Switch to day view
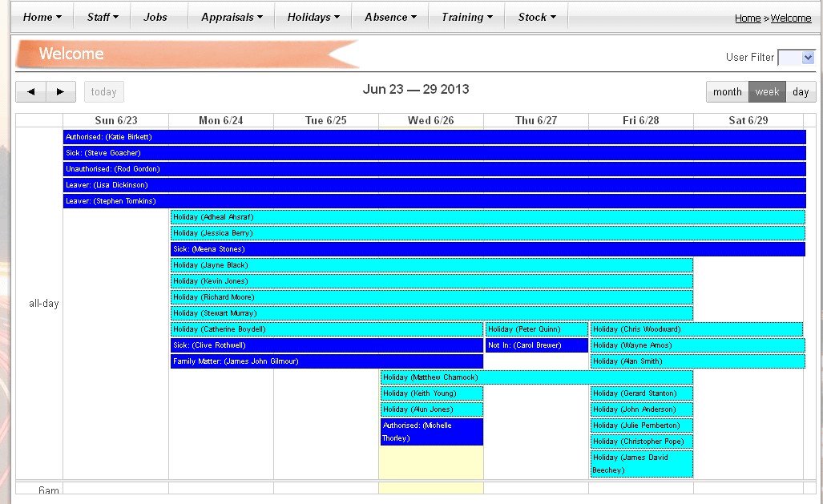823x504 pixels. pyautogui.click(x=801, y=92)
